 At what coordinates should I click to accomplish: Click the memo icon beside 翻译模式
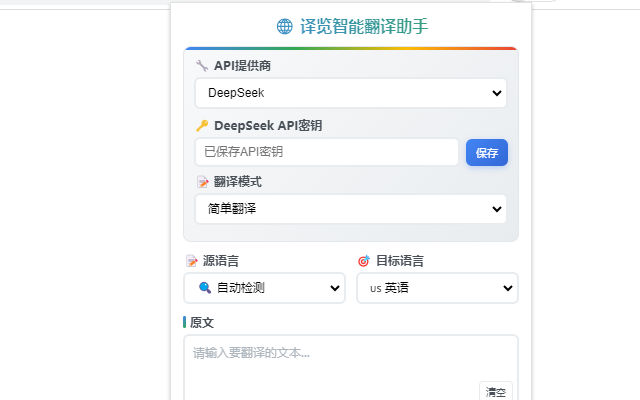[202, 182]
